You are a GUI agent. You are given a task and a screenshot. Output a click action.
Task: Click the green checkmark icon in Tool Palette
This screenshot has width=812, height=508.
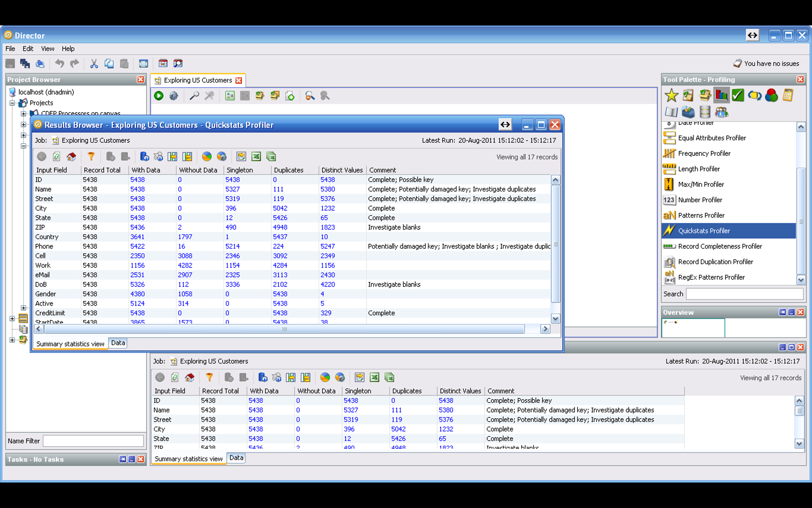(x=738, y=96)
